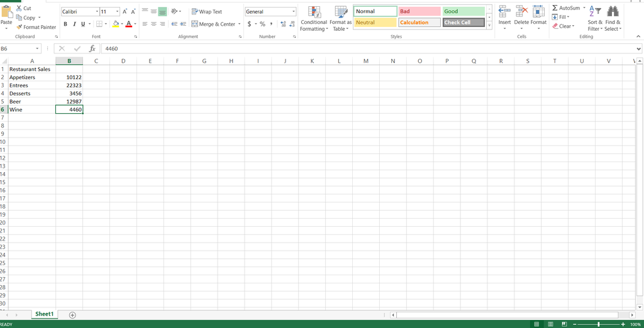Screen dimensions: 644x328
Task: Click the Insert Function fx icon
Action: [x=92, y=49]
